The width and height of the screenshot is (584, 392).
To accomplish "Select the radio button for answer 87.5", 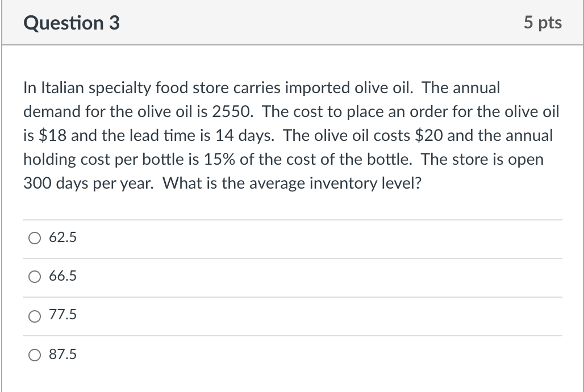I will click(35, 355).
